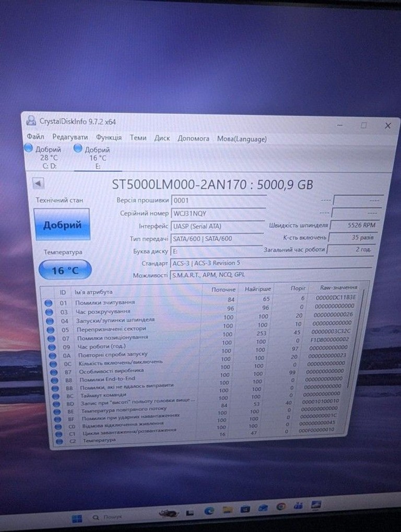Click the status icon for attribute BD
This screenshot has height=532, width=401.
coord(57,404)
